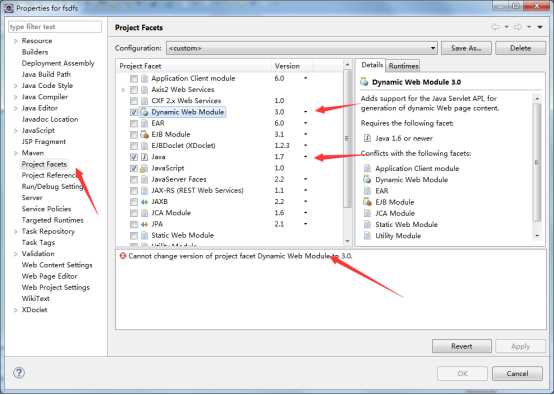Click the Dynamic Web Module 3.0 details header icon

[364, 82]
